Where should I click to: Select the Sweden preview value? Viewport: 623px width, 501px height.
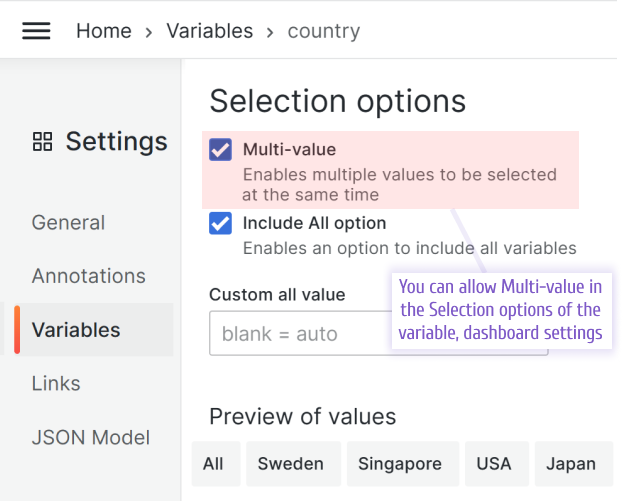point(291,464)
